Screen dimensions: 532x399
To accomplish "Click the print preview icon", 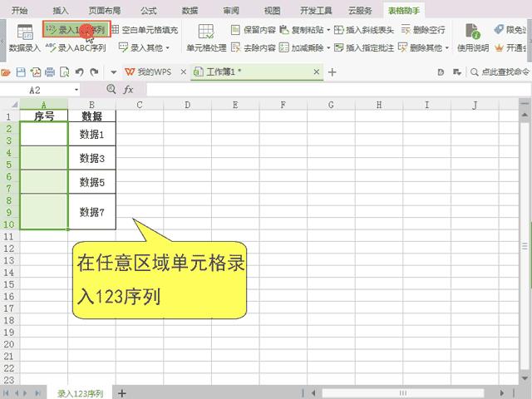I will 65,72.
